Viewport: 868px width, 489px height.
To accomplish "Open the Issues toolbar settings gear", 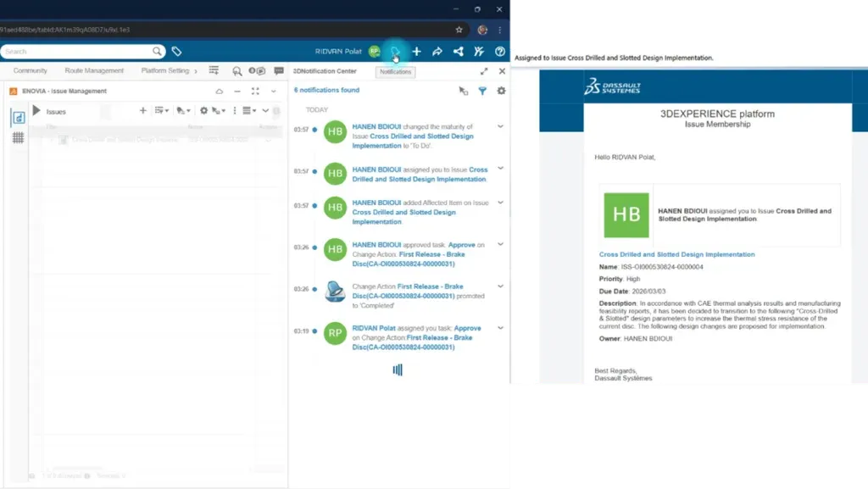I will point(203,111).
